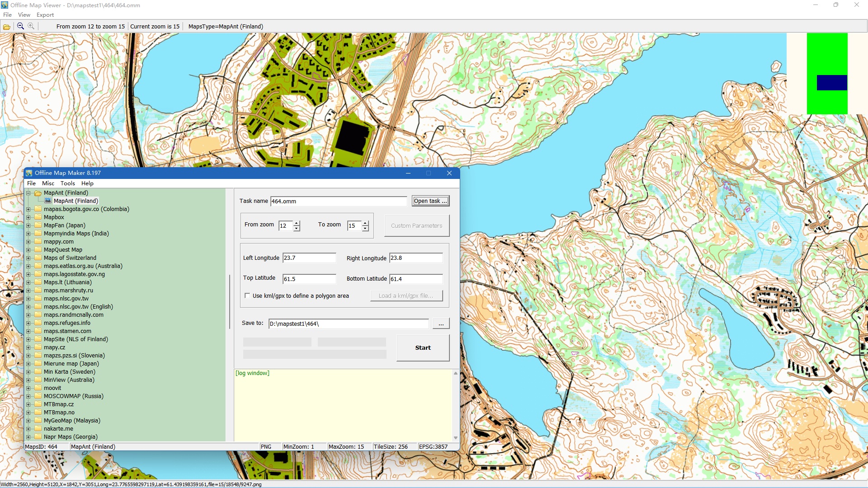Image resolution: width=868 pixels, height=488 pixels.
Task: Open the Export menu in Viewer
Action: click(x=45, y=14)
